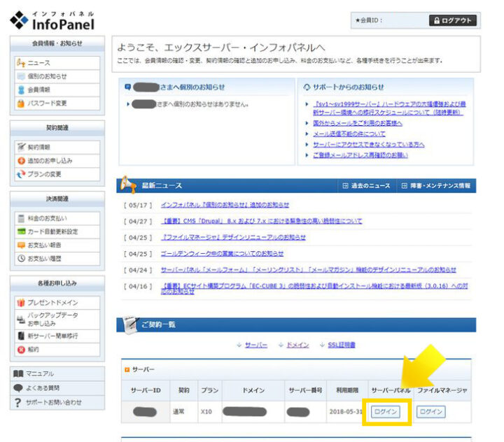
Task: Open プレゼントドメイン sidebar item
Action: (x=57, y=303)
